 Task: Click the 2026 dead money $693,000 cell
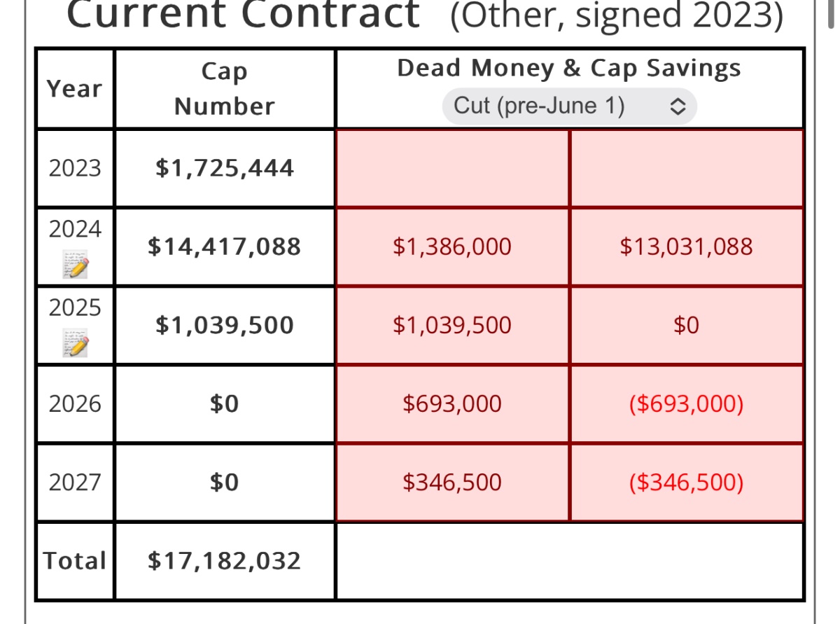click(x=452, y=403)
